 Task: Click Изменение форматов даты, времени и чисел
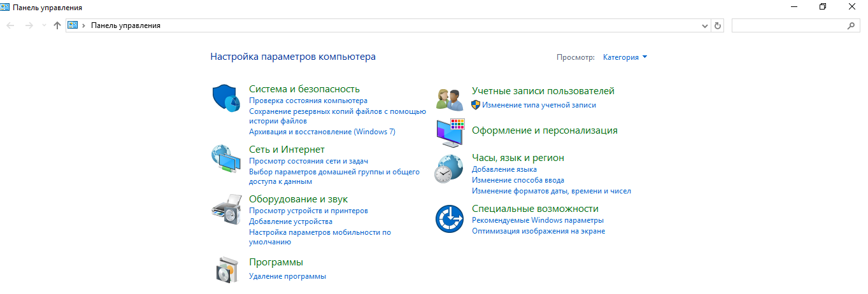point(551,191)
